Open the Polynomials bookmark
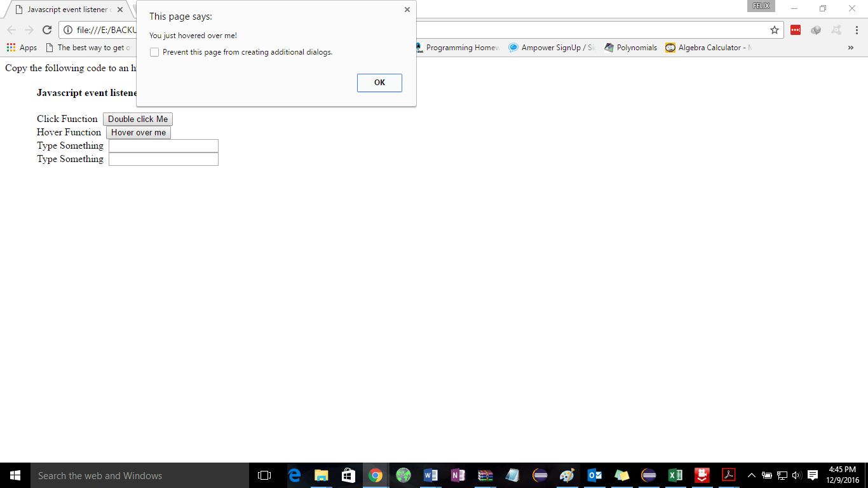This screenshot has height=488, width=868. [630, 48]
